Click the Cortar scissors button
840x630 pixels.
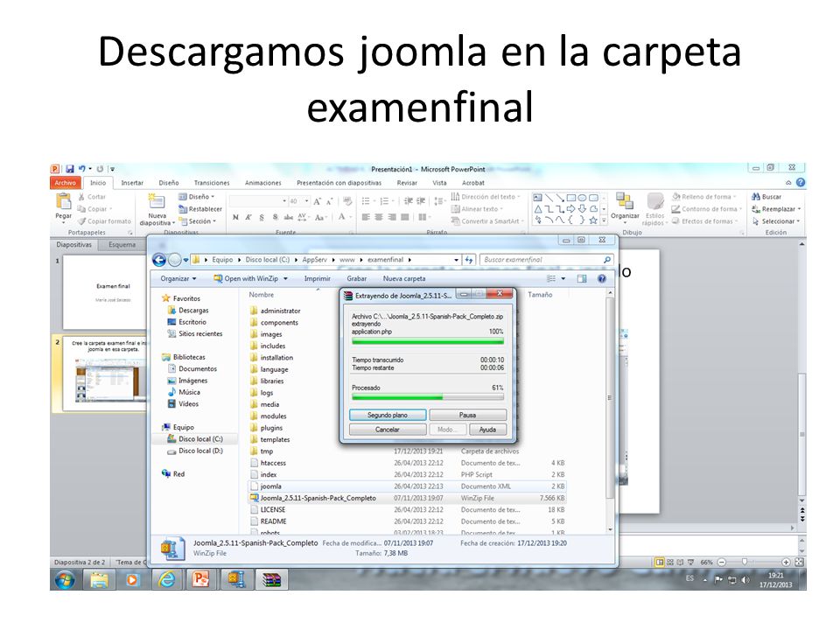coord(92,197)
